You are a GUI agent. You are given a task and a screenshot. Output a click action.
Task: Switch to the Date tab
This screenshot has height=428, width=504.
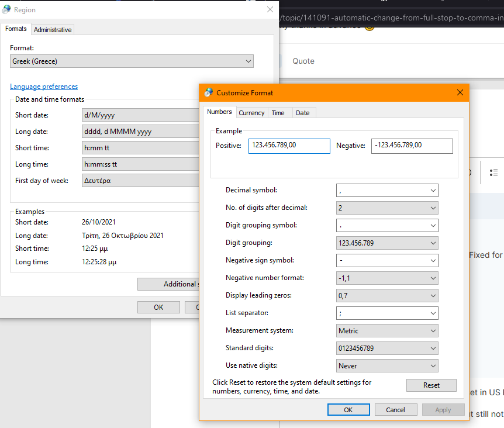click(x=302, y=113)
